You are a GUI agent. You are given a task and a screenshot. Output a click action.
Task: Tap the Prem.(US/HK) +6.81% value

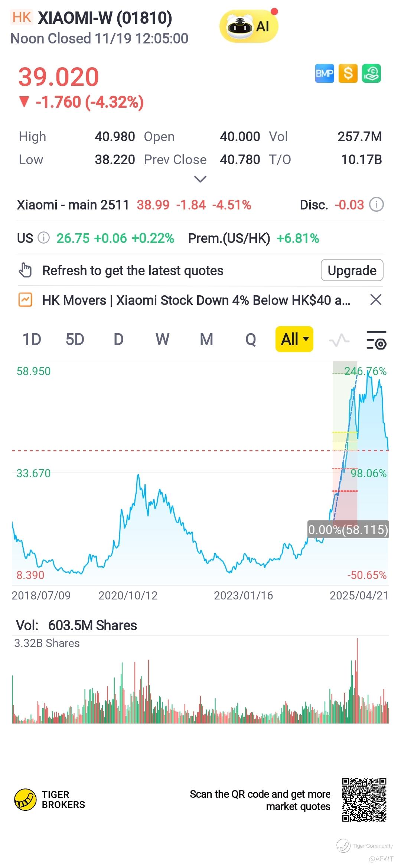[x=298, y=238]
